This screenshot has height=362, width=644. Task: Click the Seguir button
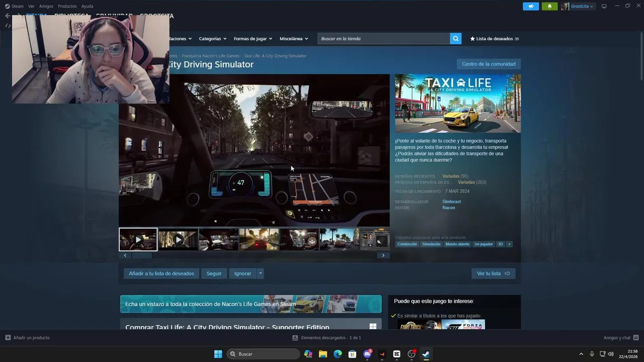[x=214, y=274]
